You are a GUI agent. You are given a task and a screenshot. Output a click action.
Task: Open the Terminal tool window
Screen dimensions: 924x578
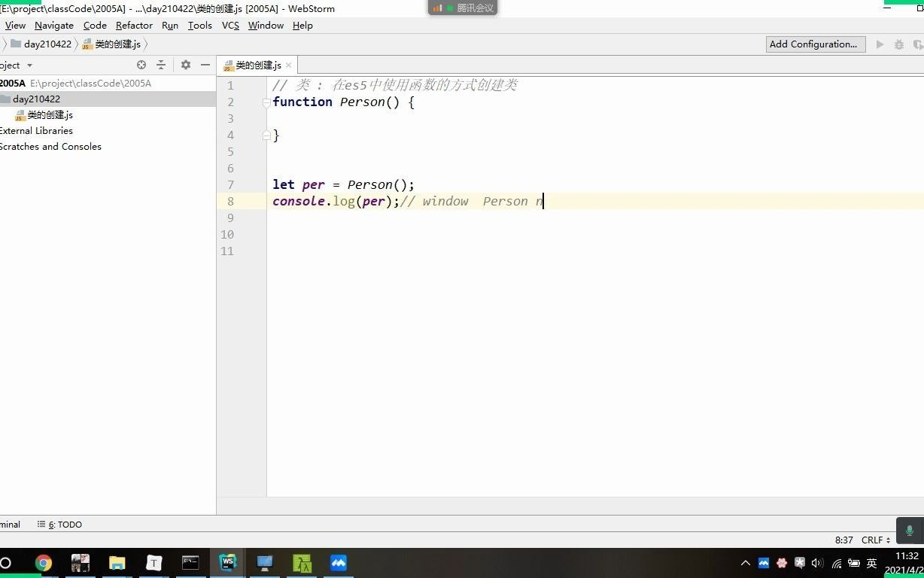[11, 524]
